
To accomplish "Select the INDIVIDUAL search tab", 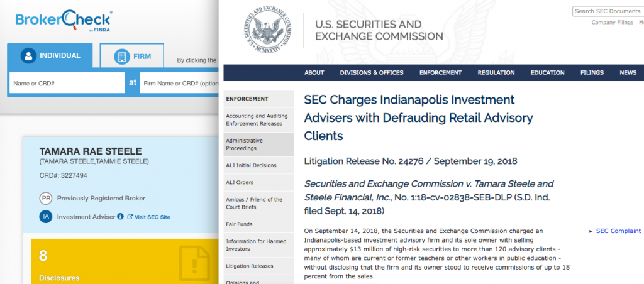I will click(50, 55).
